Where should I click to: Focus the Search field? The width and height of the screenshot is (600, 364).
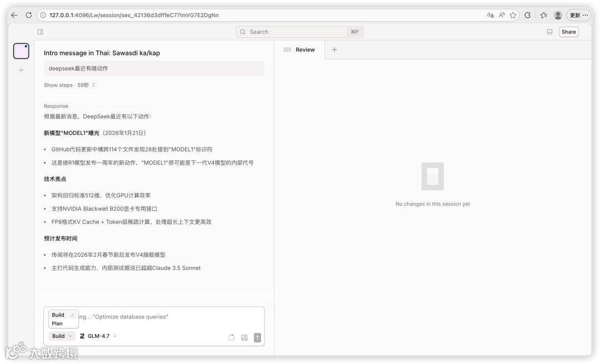(299, 32)
